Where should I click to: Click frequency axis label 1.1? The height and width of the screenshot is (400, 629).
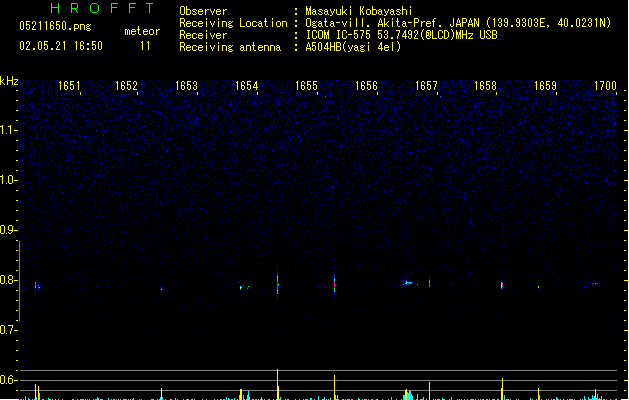pyautogui.click(x=8, y=130)
